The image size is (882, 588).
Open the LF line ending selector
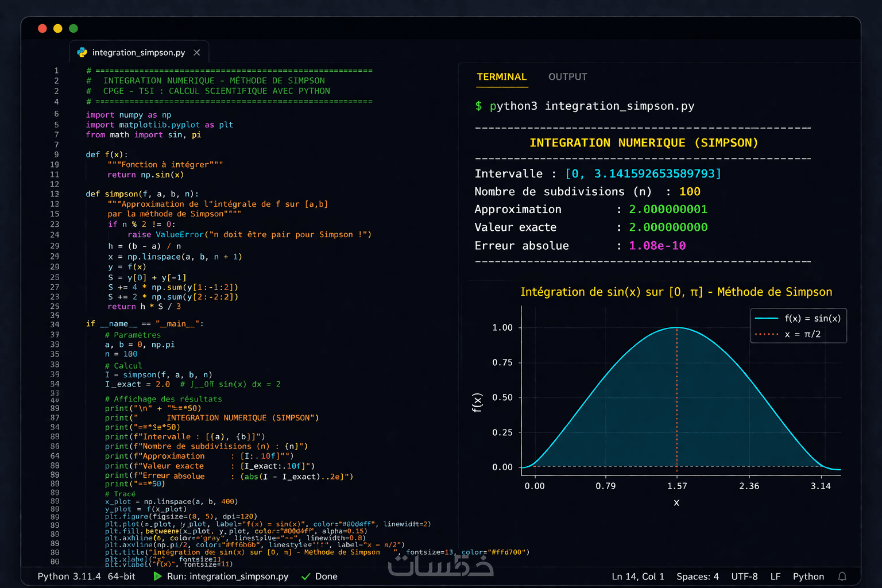tap(775, 577)
